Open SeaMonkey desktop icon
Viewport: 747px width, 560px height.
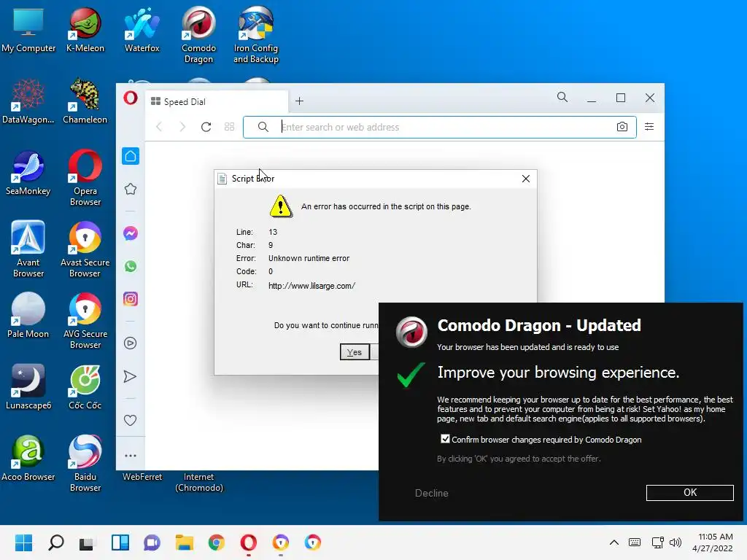coord(28,173)
